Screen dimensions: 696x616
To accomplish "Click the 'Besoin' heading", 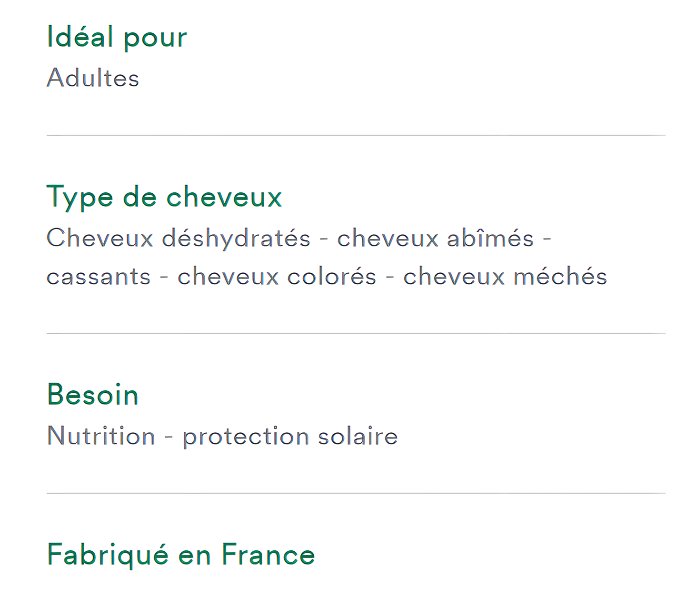I will tap(93, 395).
